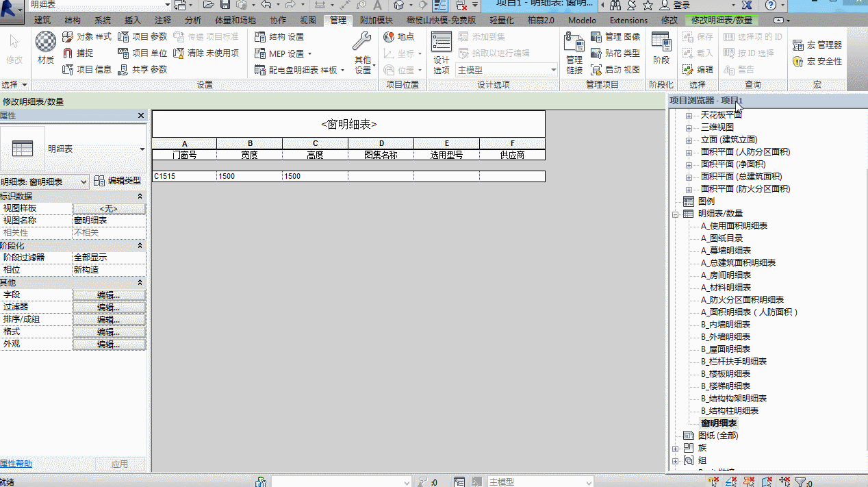
Task: Open the 属性帮助 link
Action: pyautogui.click(x=16, y=464)
